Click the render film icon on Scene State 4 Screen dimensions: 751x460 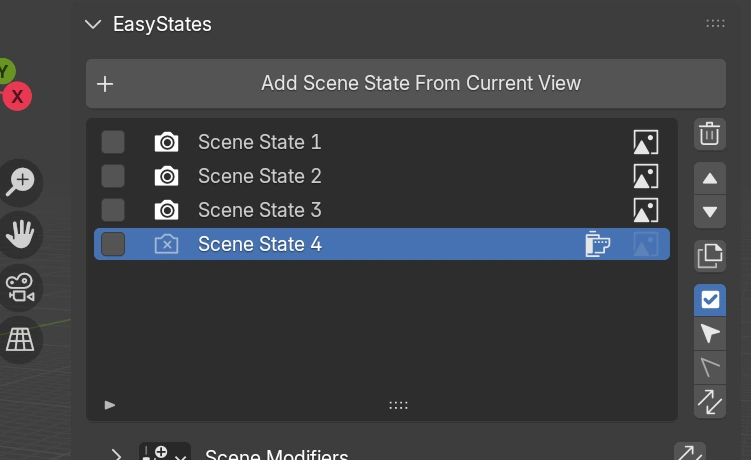click(x=597, y=244)
